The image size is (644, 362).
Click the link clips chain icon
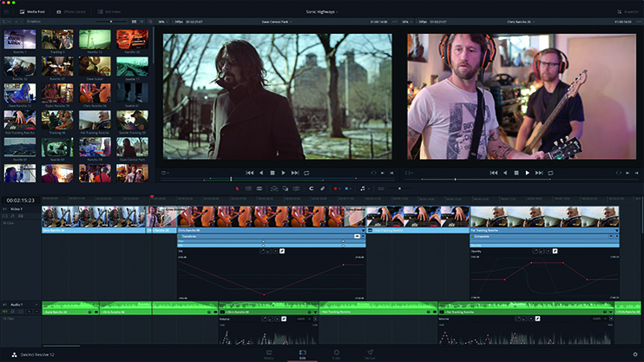point(322,188)
